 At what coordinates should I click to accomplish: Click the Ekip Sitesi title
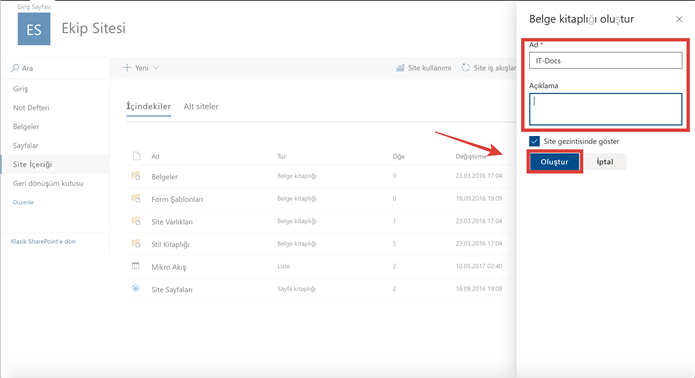(x=94, y=28)
